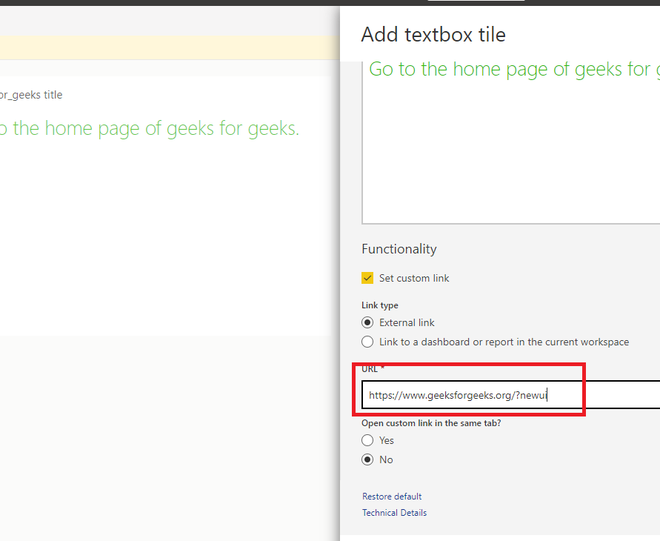
Task: Click the Add textbox tile heading
Action: tap(433, 35)
